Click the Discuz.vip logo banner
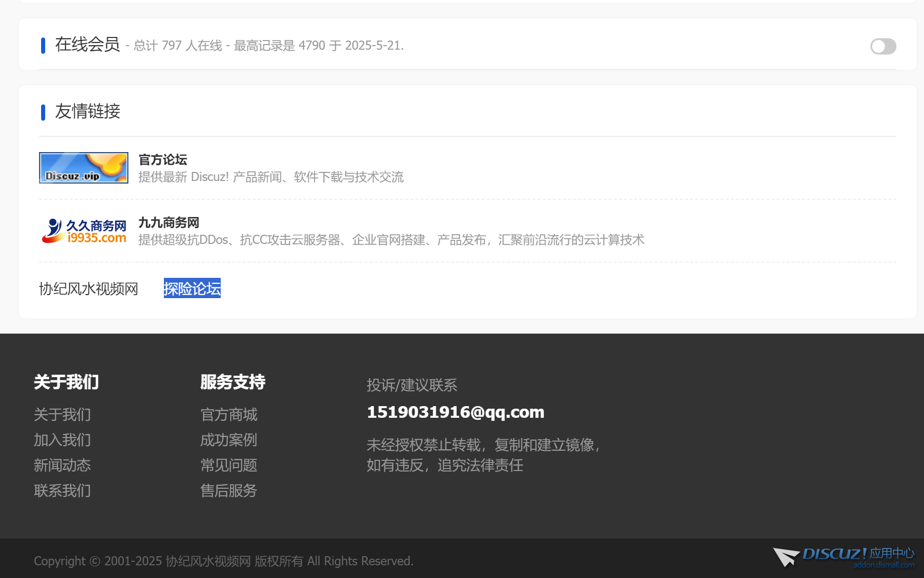The image size is (924, 578). click(x=84, y=168)
